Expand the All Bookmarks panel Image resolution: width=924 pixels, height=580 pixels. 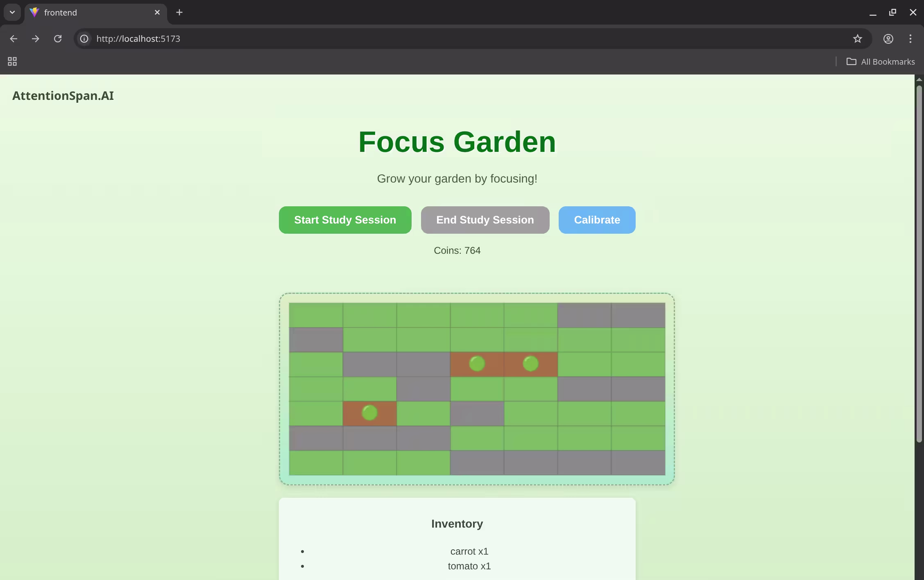[x=881, y=61]
